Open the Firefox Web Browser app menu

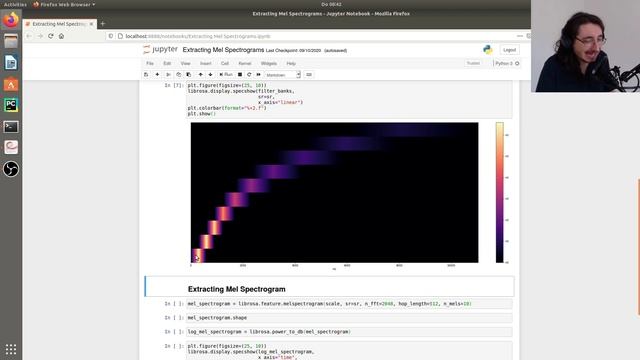tap(64, 4)
